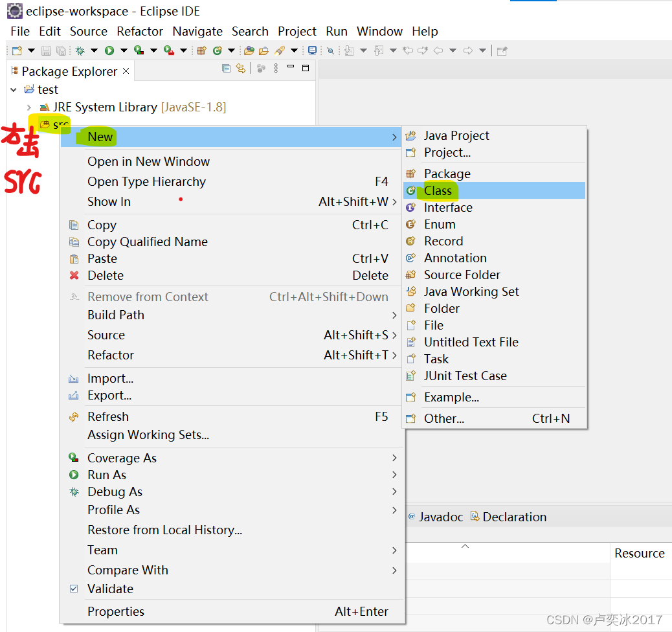This screenshot has height=632, width=672.
Task: Choose Annotation from the New submenu
Action: (495, 258)
